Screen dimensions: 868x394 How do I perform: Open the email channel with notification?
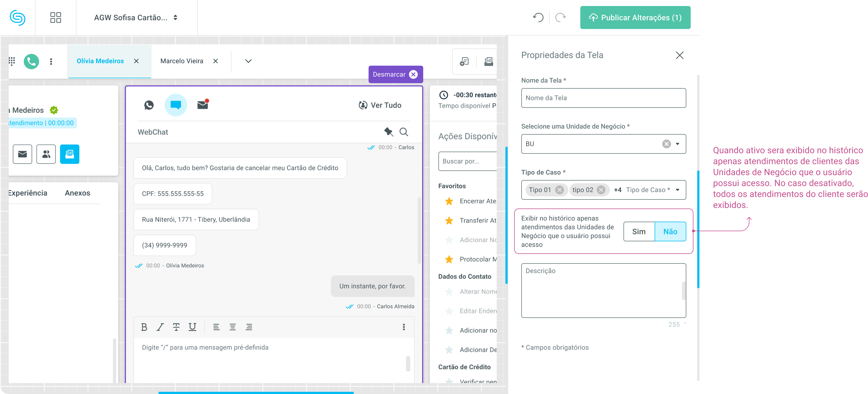coord(202,105)
